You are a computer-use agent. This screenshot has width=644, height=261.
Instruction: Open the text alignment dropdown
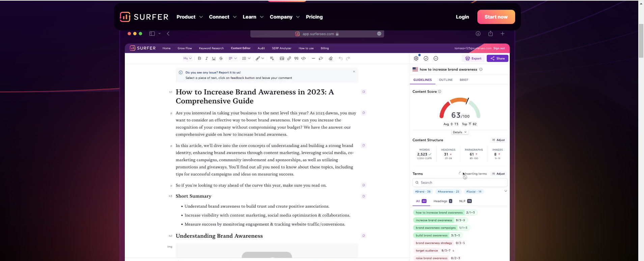233,58
